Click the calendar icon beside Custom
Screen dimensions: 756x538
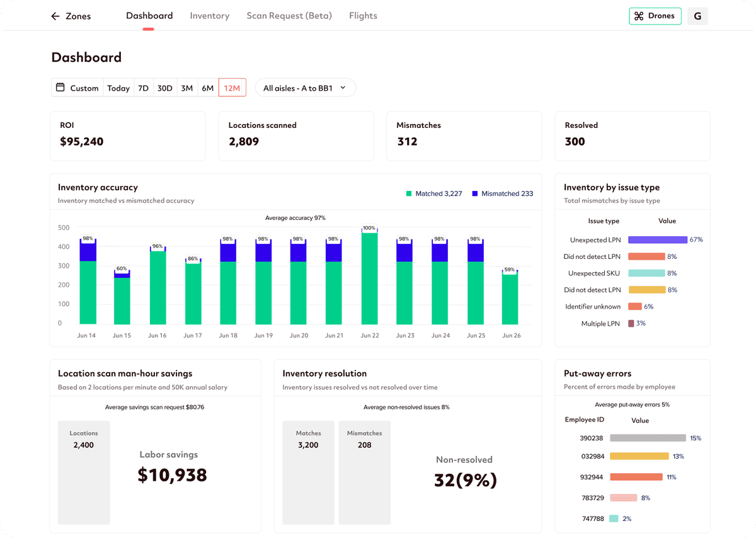60,88
